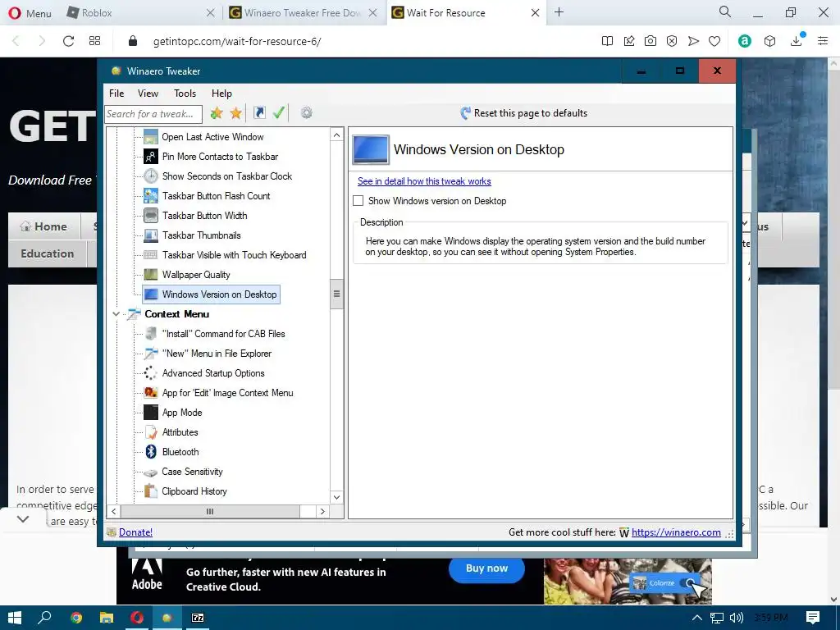Click the Opera address bar URL
This screenshot has width=840, height=630.
[x=237, y=41]
